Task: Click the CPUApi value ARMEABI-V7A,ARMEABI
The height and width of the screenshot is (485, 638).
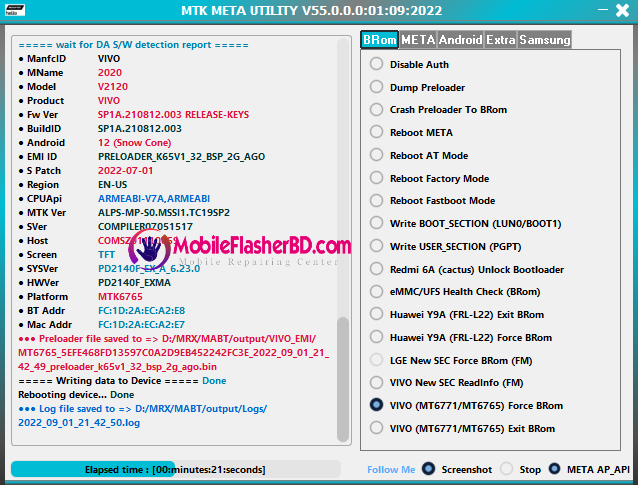Action: [154, 199]
